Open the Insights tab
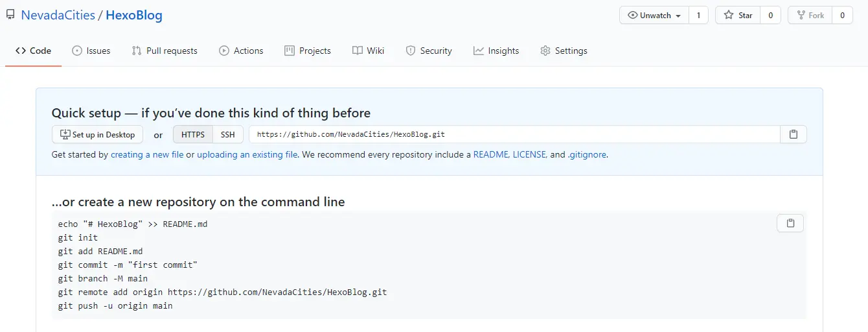The image size is (868, 332). click(x=496, y=51)
